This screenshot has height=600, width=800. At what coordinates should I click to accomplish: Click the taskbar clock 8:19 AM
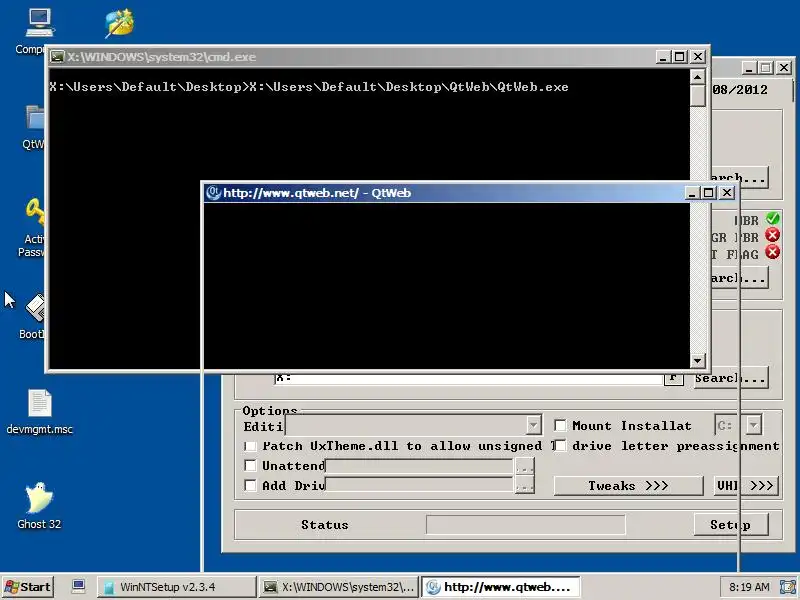pyautogui.click(x=749, y=587)
